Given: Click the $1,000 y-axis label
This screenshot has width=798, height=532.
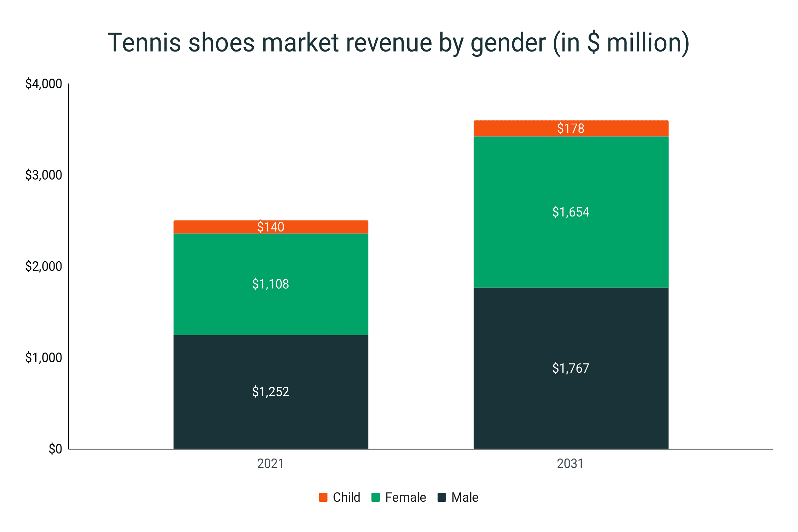Looking at the screenshot, I should [x=44, y=358].
